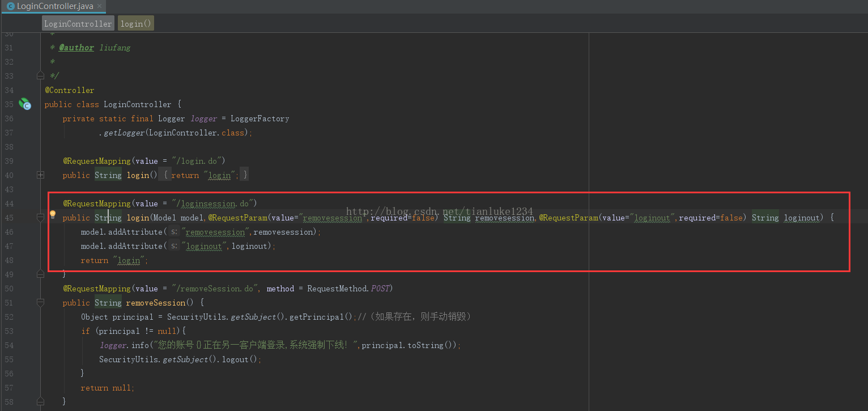Click the lightbulb intention icon on line 45
868x411 pixels.
tap(53, 215)
